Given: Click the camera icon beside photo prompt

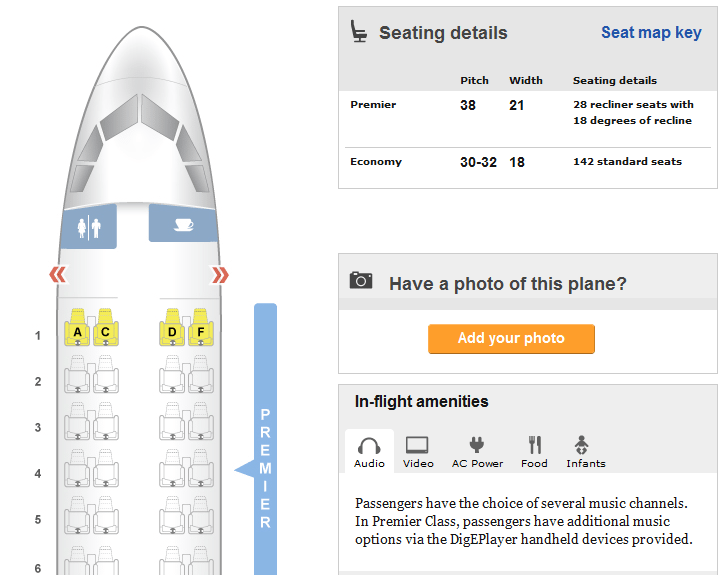Looking at the screenshot, I should tap(361, 281).
